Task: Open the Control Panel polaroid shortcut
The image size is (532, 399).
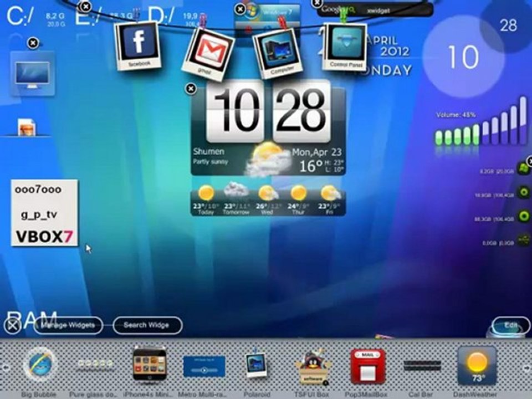Action: pyautogui.click(x=345, y=46)
